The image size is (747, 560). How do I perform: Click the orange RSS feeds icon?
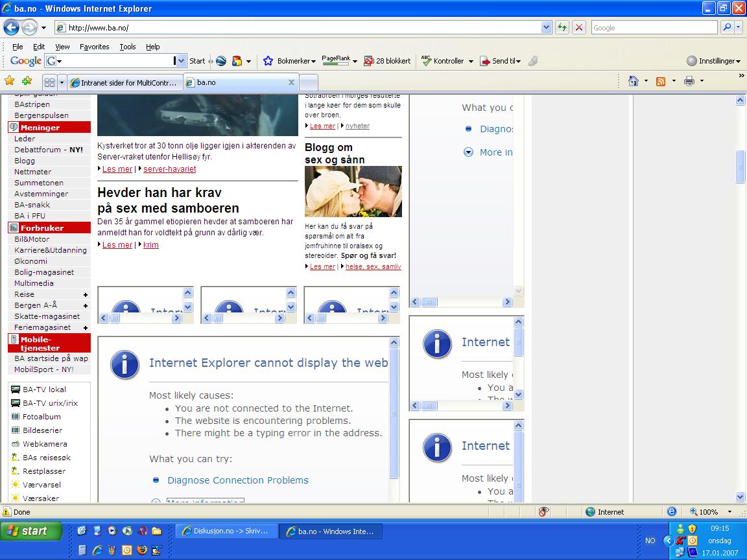click(661, 82)
